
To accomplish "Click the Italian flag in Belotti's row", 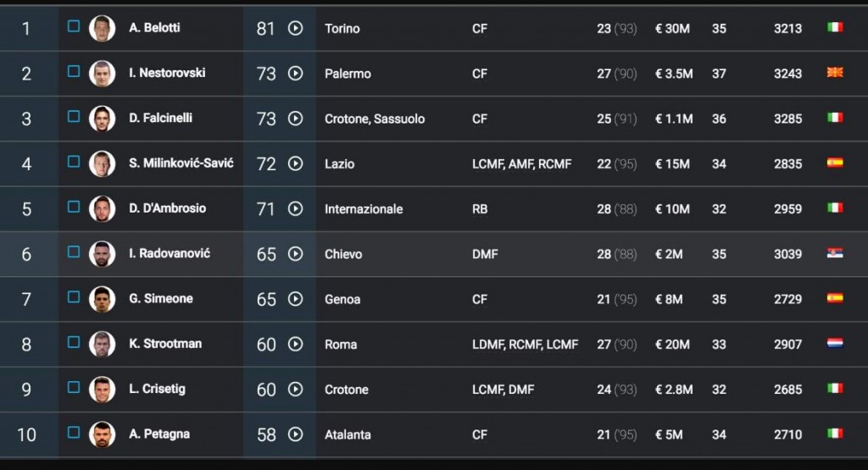I will tap(835, 28).
